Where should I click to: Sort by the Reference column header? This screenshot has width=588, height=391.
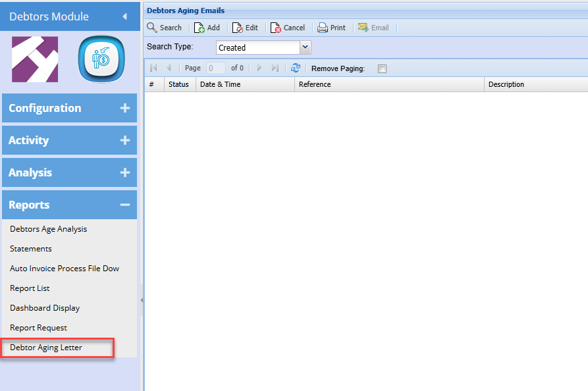click(x=389, y=84)
